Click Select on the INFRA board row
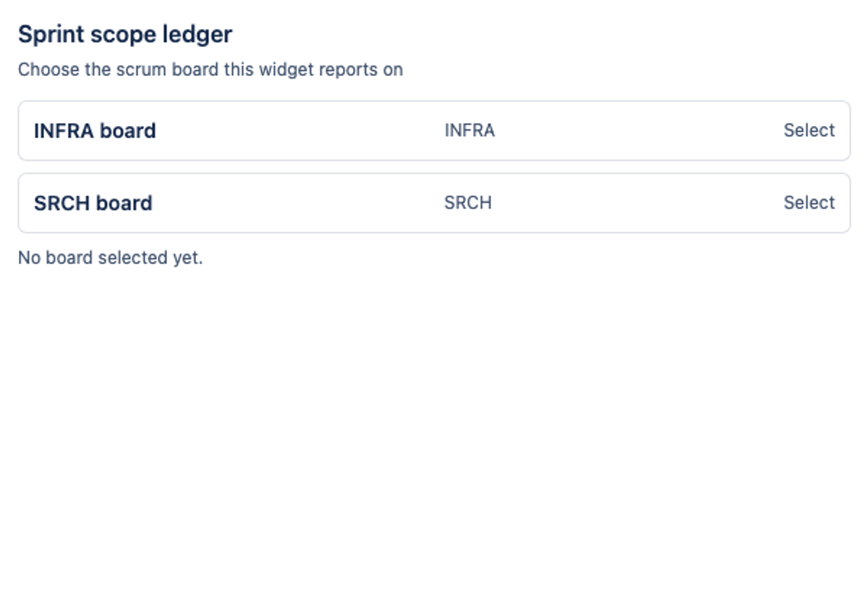Screen dimensions: 868x608 pyautogui.click(x=809, y=130)
